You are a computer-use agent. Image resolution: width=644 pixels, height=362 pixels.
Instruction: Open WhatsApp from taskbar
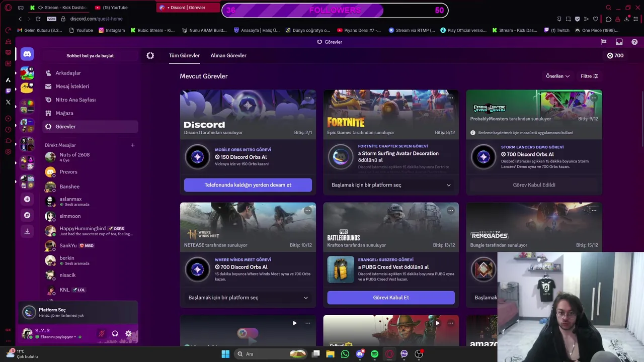tap(345, 354)
